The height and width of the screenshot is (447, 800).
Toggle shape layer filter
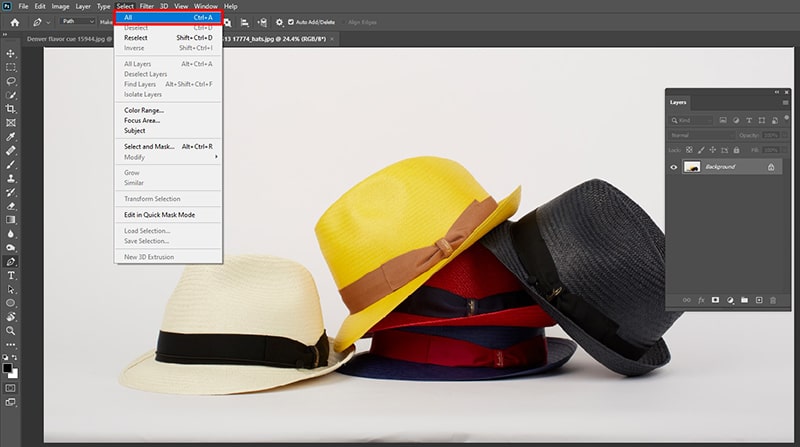762,120
